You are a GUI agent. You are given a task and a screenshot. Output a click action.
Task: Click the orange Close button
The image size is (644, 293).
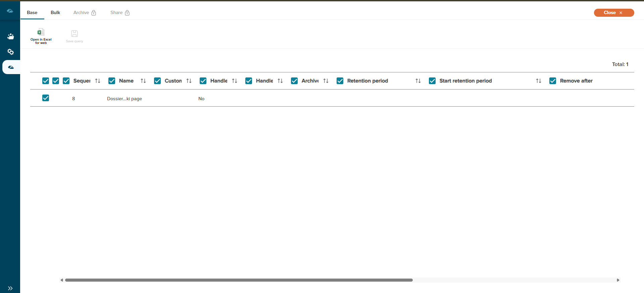(x=614, y=12)
